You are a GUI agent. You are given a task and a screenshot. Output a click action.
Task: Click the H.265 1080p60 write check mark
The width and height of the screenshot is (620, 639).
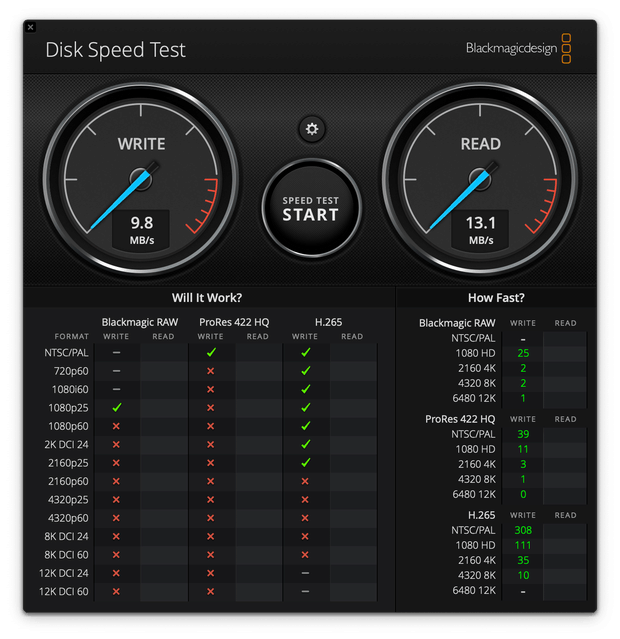pos(305,426)
